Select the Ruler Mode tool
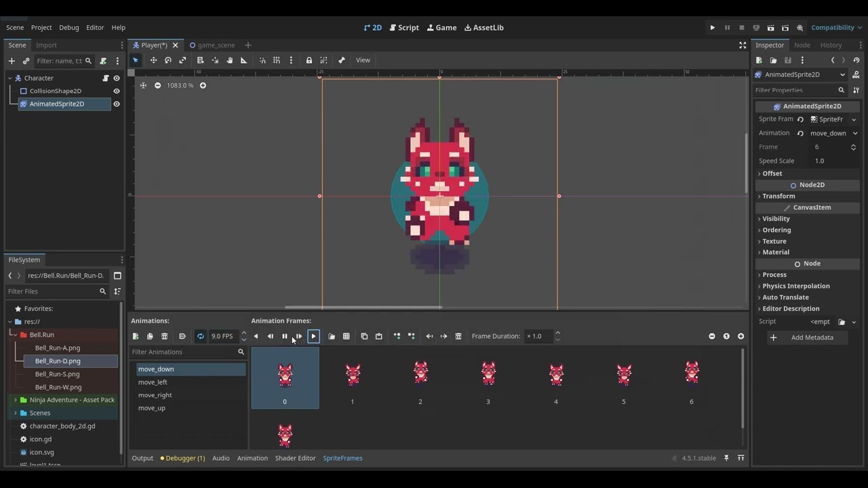868x488 pixels. pyautogui.click(x=244, y=60)
